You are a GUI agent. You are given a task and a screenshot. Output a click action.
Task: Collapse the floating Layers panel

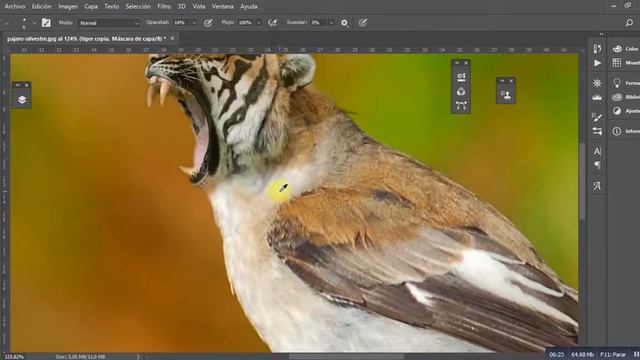18,85
